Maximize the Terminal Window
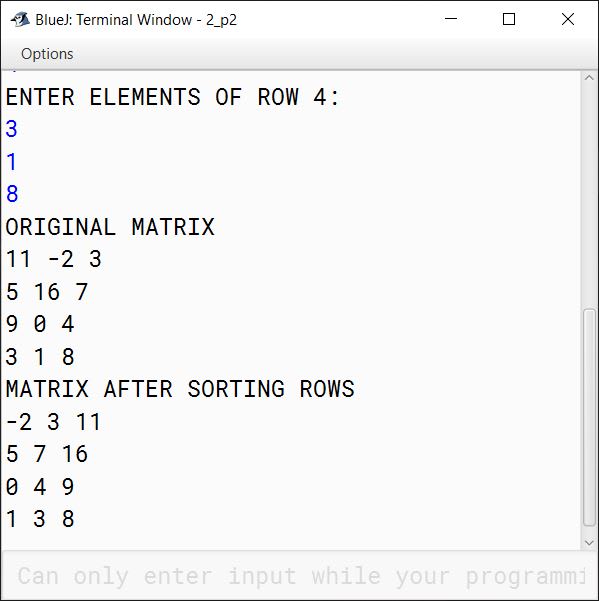Image resolution: width=599 pixels, height=601 pixels. 509,19
